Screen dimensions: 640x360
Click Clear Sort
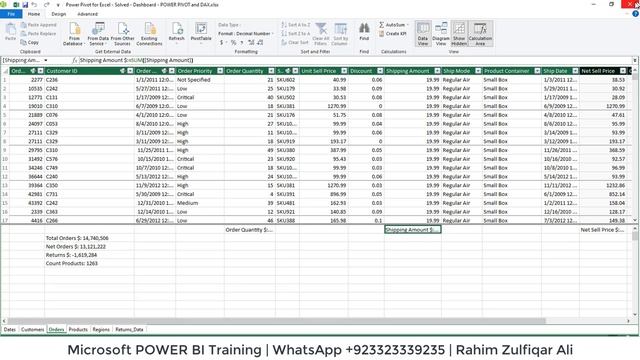295,42
